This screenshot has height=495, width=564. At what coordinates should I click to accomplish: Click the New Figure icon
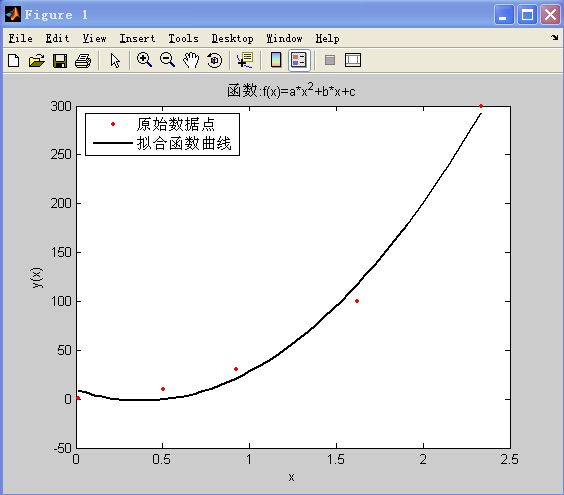[x=14, y=60]
